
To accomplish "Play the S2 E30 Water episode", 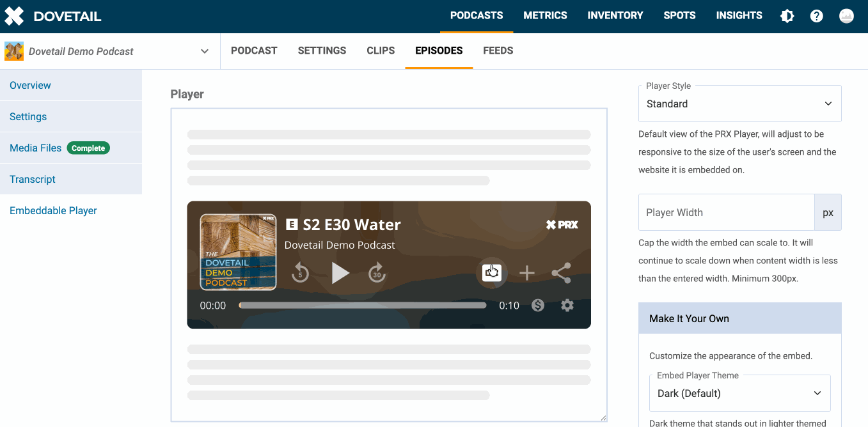I will (340, 273).
